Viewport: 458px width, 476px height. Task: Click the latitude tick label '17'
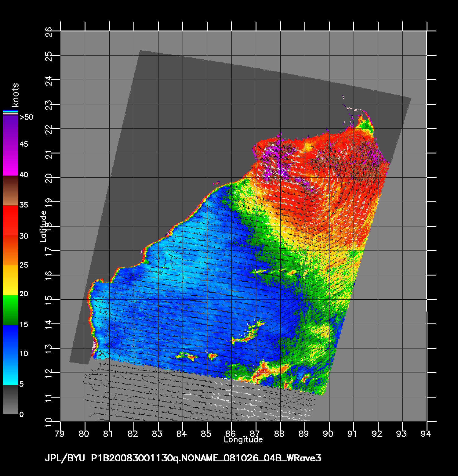pos(49,251)
